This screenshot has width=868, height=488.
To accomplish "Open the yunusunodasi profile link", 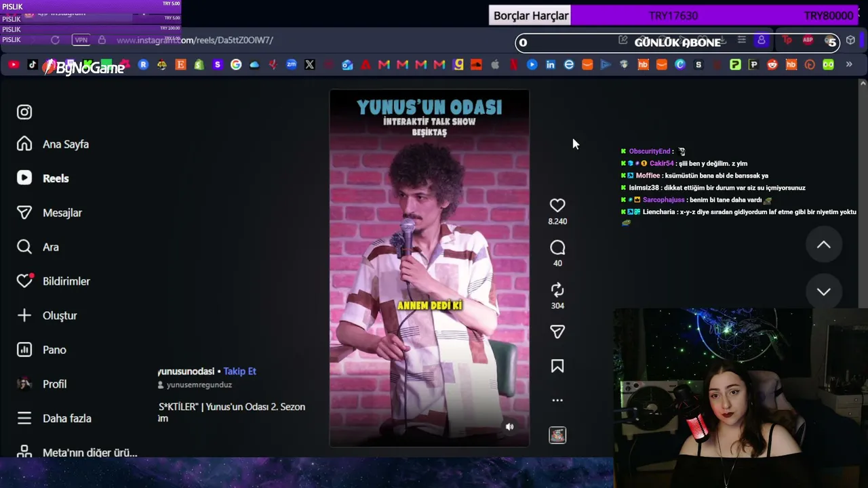I will 186,371.
